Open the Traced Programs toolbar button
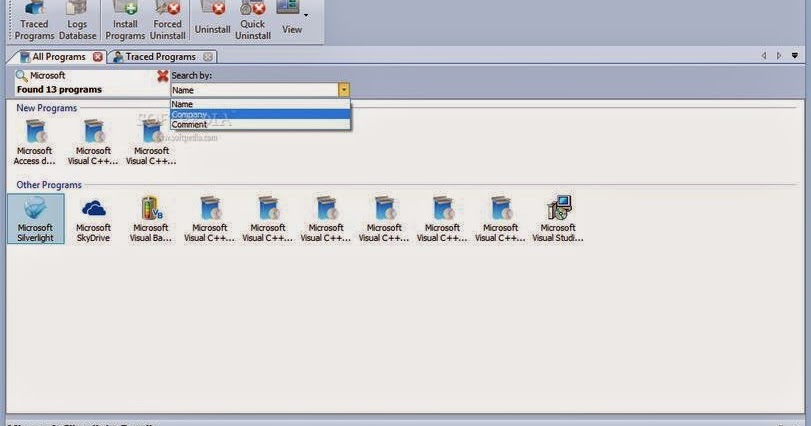Screen dimensions: 811x426 34,21
